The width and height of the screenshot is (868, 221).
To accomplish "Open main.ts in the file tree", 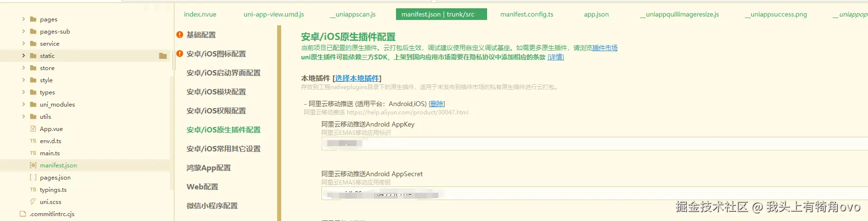I will click(50, 153).
